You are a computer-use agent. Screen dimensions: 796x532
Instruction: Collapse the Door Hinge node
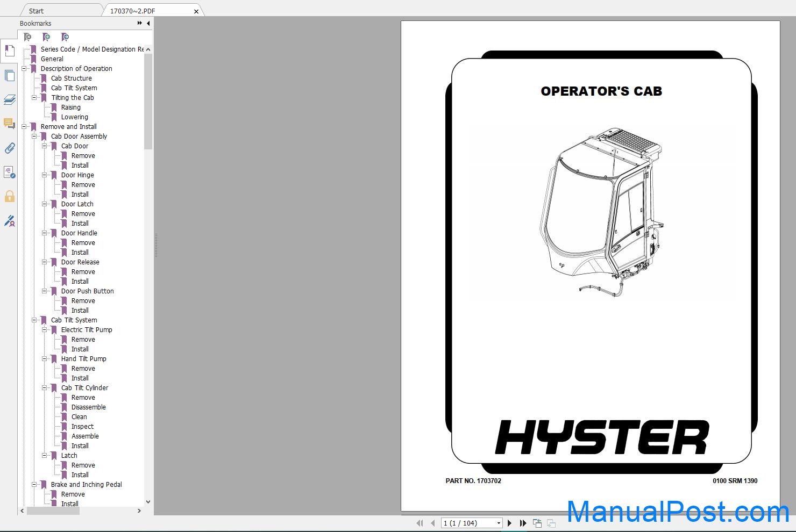45,175
